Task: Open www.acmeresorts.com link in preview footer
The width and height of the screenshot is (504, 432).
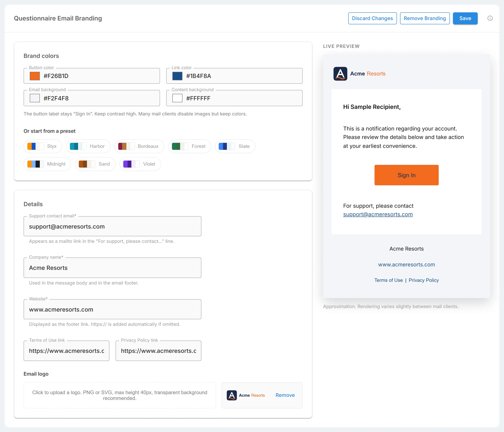Action: tap(406, 265)
